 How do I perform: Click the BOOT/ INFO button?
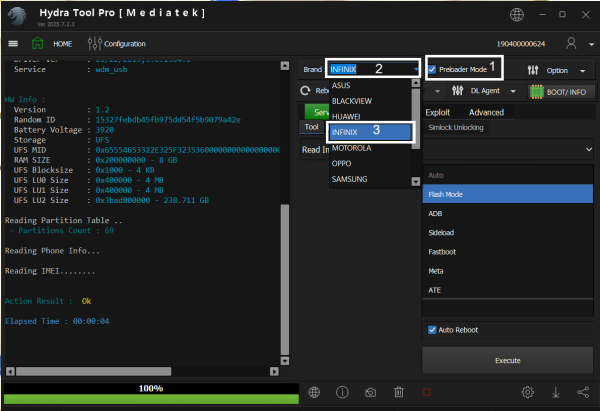(561, 92)
